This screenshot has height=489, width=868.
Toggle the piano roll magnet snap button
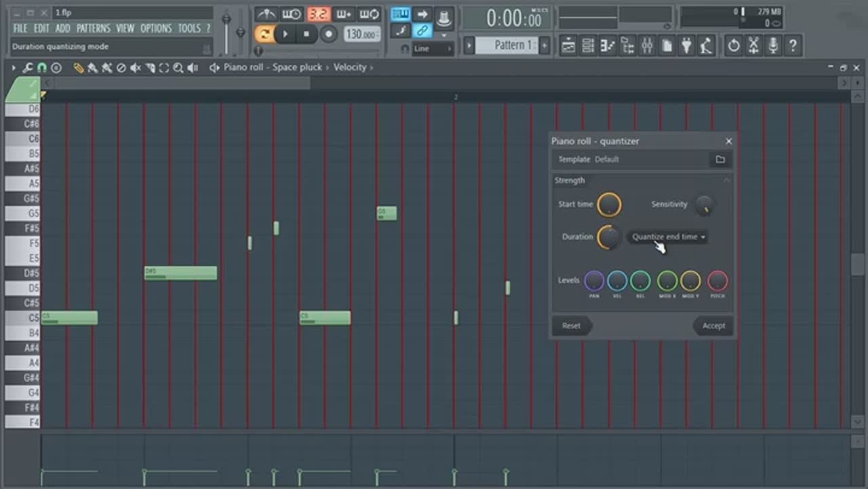click(x=41, y=68)
